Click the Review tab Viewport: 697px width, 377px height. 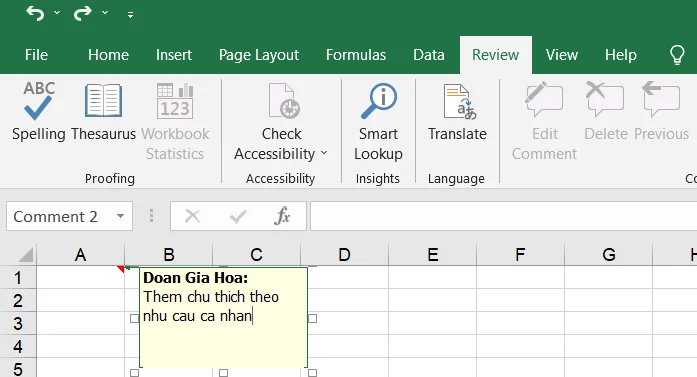(x=495, y=55)
